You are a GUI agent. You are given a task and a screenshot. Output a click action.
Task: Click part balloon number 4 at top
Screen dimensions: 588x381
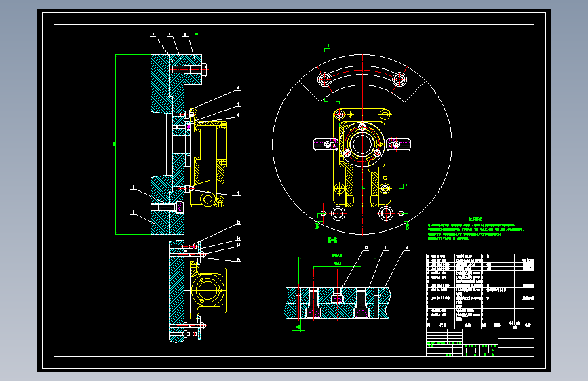click(170, 35)
